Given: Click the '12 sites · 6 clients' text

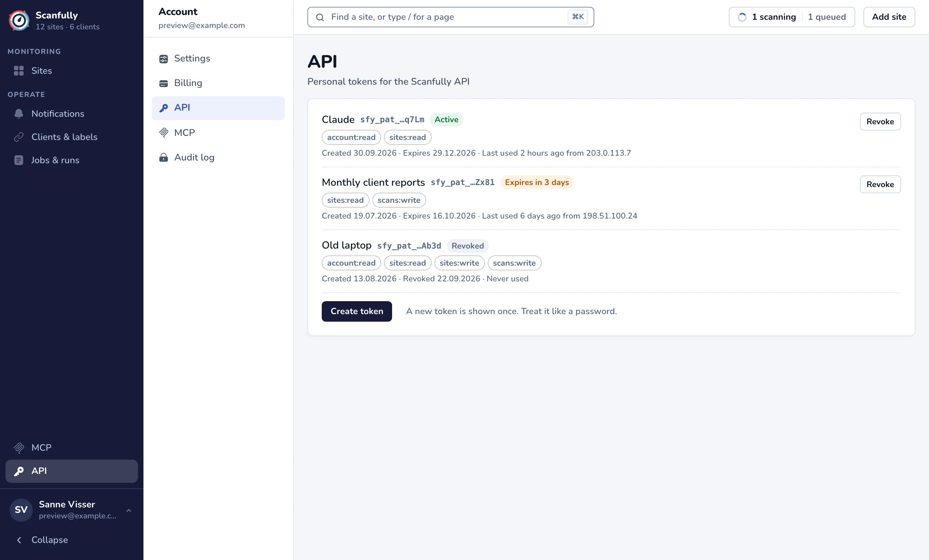Looking at the screenshot, I should (x=68, y=27).
